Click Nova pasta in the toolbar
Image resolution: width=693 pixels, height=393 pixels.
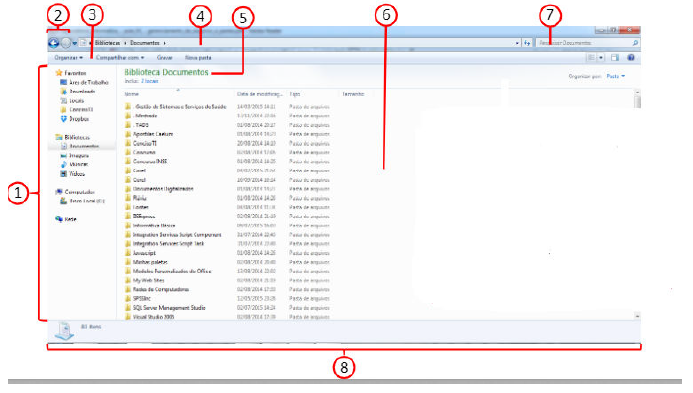(x=198, y=57)
